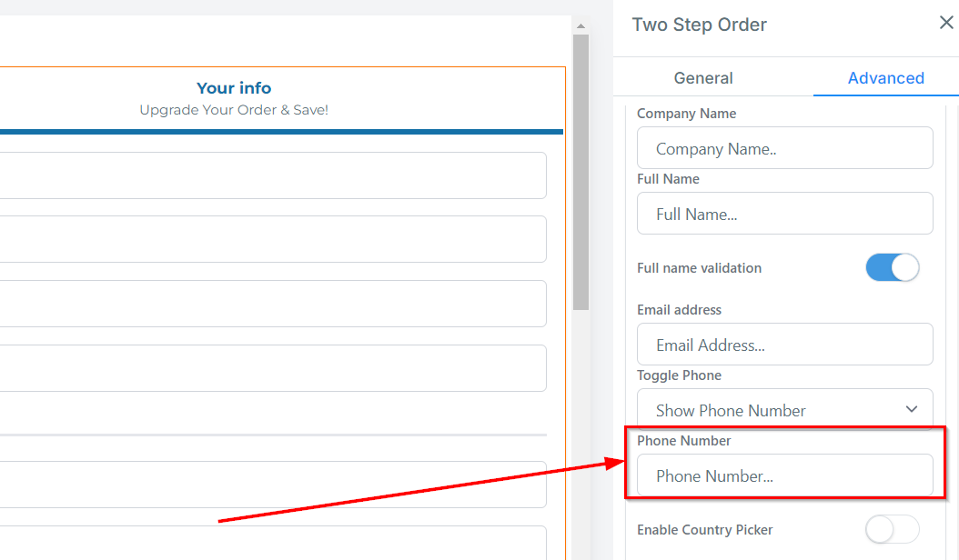This screenshot has width=959, height=560.
Task: Click the preview pane scrollbar thumb
Action: (580, 173)
